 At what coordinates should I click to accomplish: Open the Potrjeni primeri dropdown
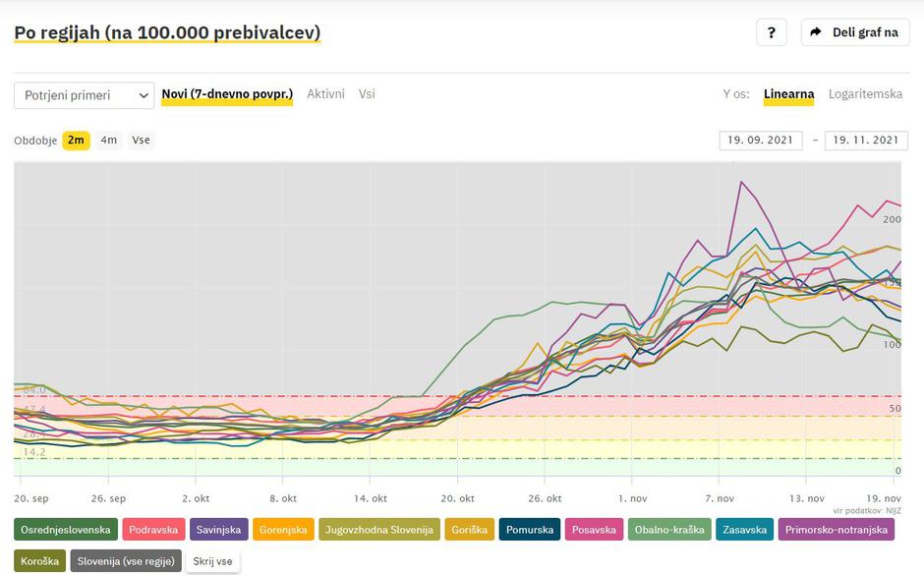click(85, 95)
